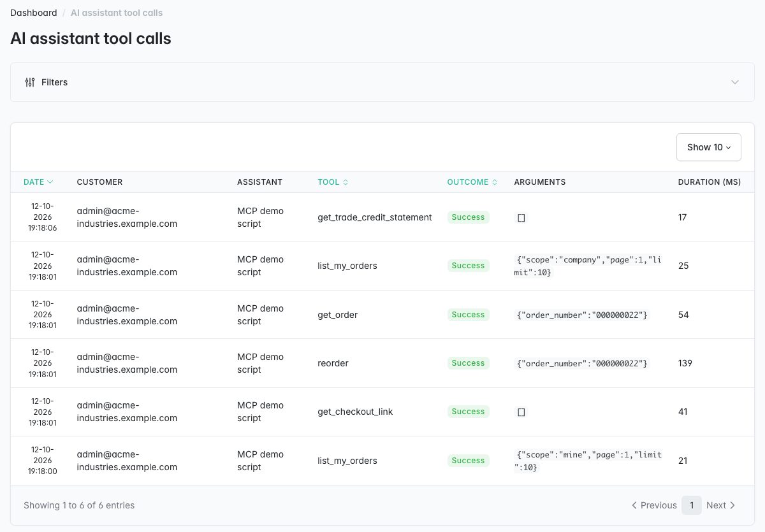
Task: Click date 19:18:06 cell
Action: pos(43,217)
